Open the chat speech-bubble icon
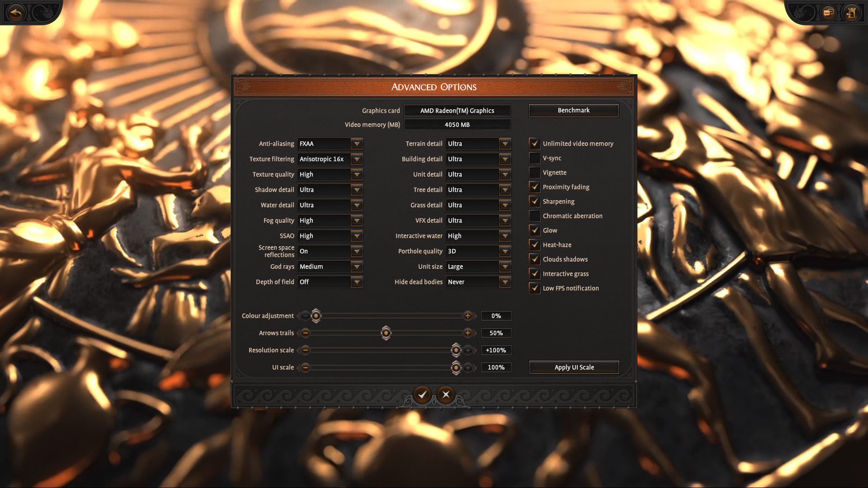 click(828, 13)
